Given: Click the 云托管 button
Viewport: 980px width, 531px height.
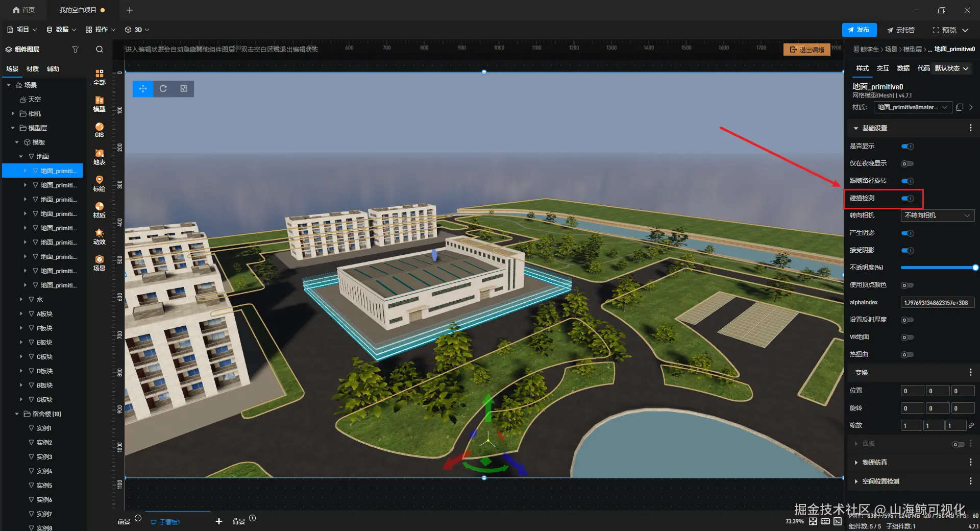Looking at the screenshot, I should point(901,30).
